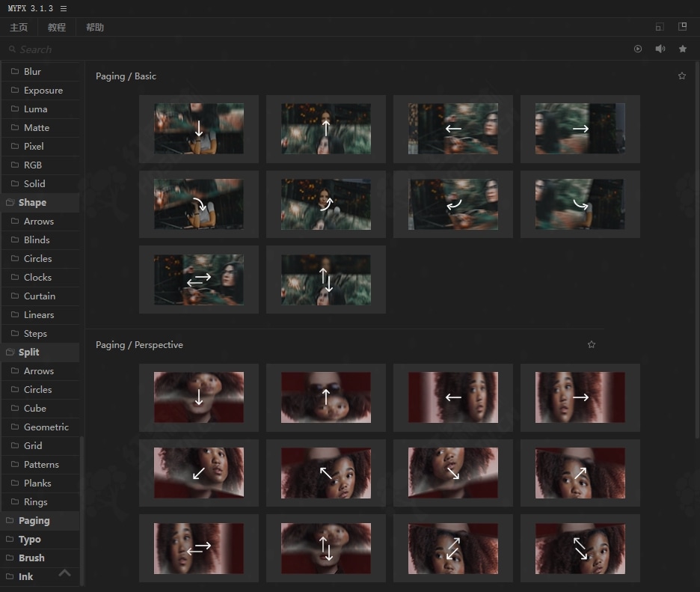
Task: Open the MYFX hamburger menu
Action: click(64, 8)
